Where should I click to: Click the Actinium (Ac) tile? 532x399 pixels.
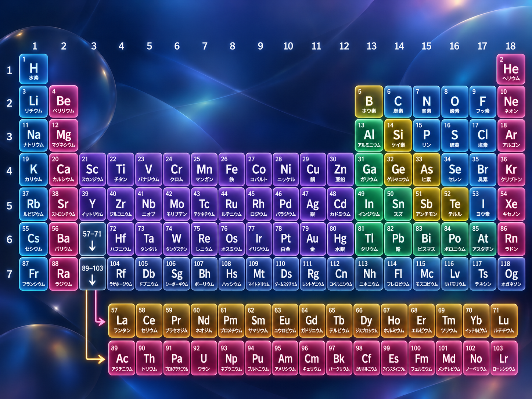(x=122, y=358)
